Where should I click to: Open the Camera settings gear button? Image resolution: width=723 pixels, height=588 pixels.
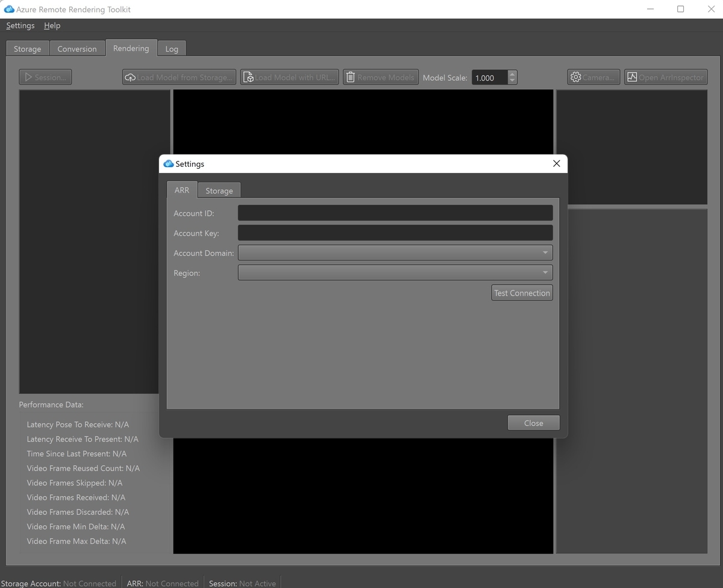pyautogui.click(x=593, y=77)
